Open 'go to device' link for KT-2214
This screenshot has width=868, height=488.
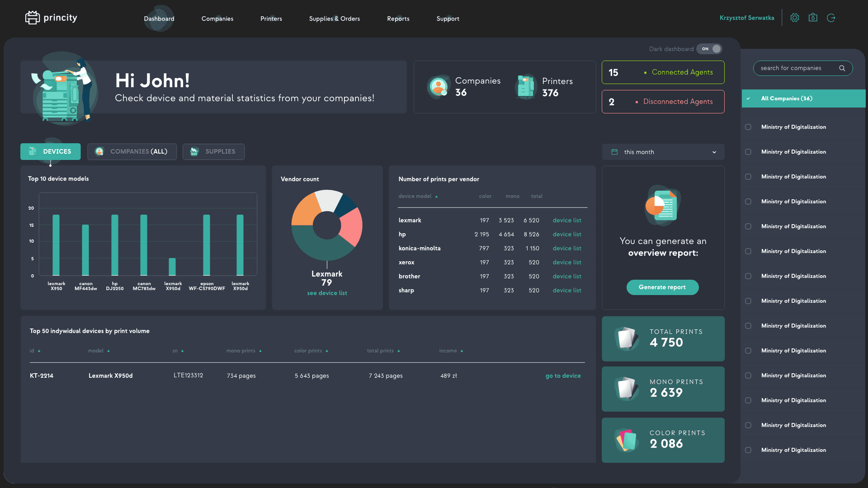563,375
